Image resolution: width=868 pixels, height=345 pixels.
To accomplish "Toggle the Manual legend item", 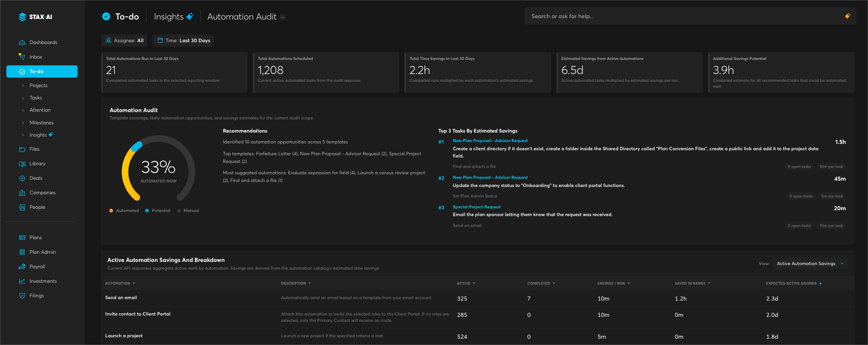I will coord(188,211).
